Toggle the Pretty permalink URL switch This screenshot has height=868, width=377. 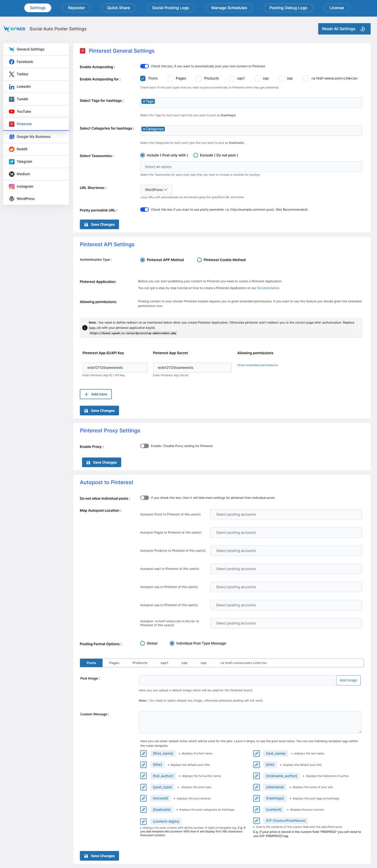pyautogui.click(x=144, y=210)
